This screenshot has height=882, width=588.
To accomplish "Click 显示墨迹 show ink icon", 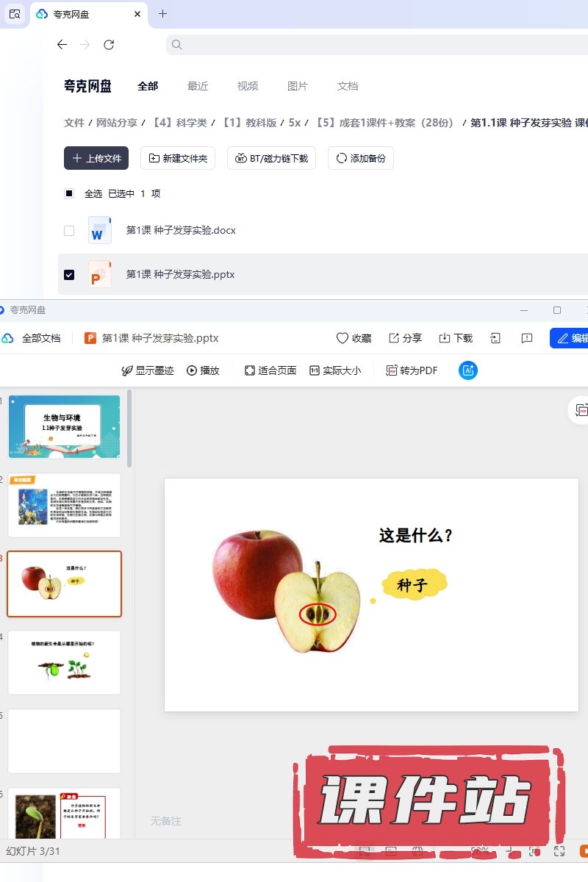I will tap(127, 370).
